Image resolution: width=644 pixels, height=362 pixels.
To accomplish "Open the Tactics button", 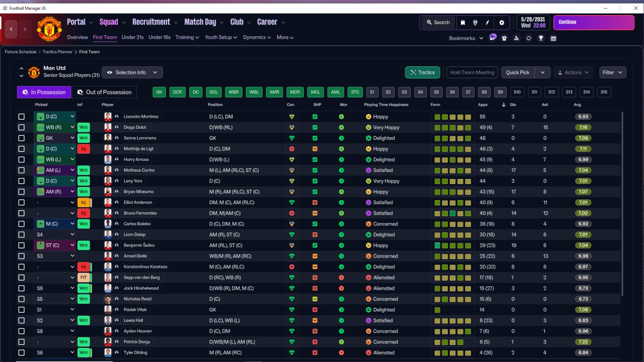I will click(423, 72).
